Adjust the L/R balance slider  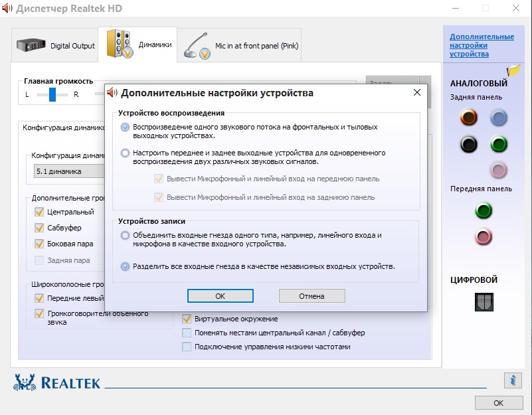click(52, 94)
